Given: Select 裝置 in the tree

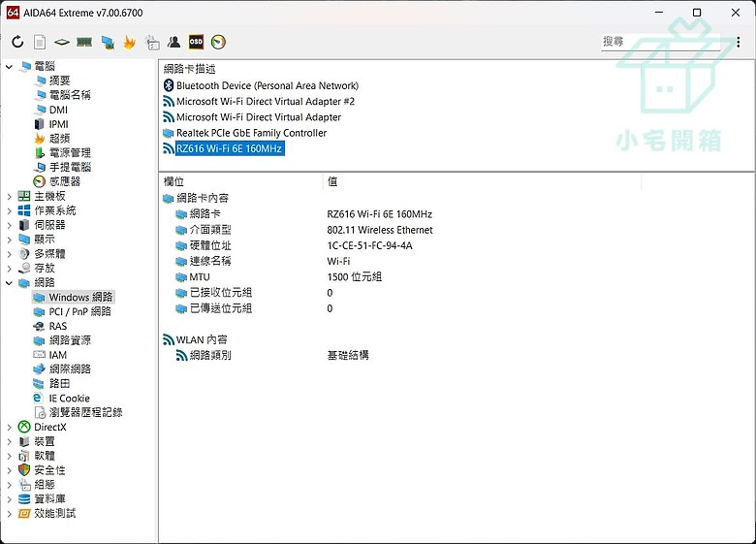Looking at the screenshot, I should point(45,442).
